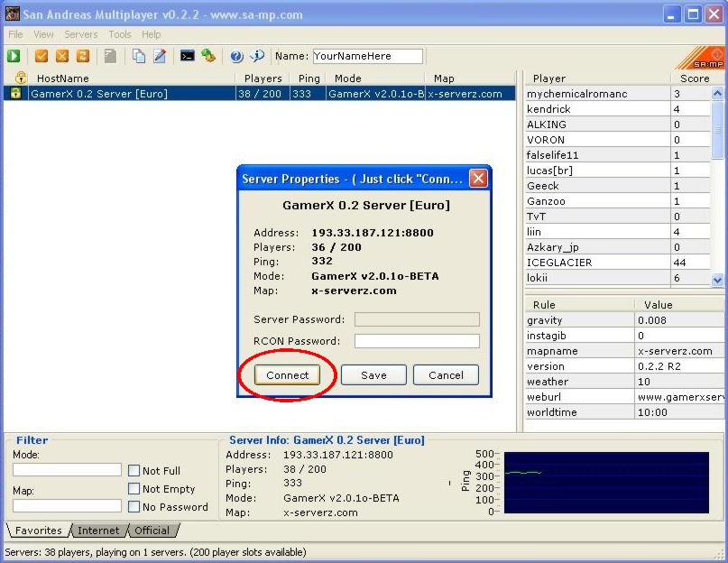This screenshot has height=563, width=728.
Task: Click the green Connect play icon in toolbar
Action: click(14, 56)
